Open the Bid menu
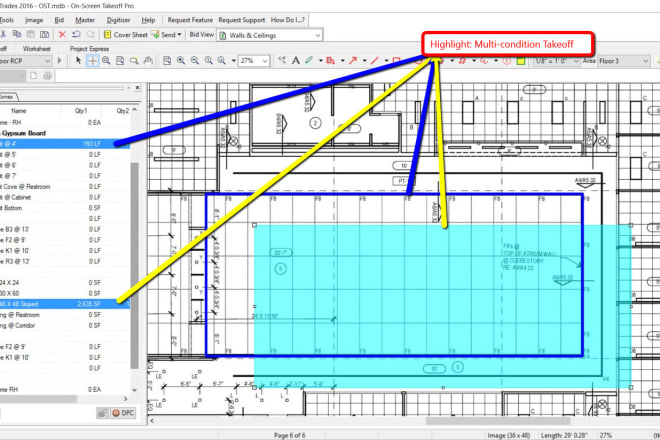Viewport: 660px width, 440px height. [x=59, y=20]
